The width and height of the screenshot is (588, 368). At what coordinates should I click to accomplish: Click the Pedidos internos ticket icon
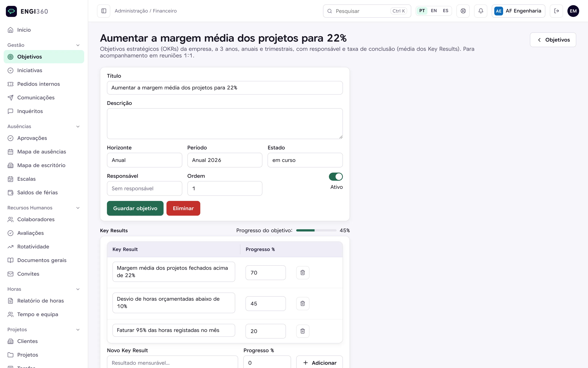[x=10, y=84]
